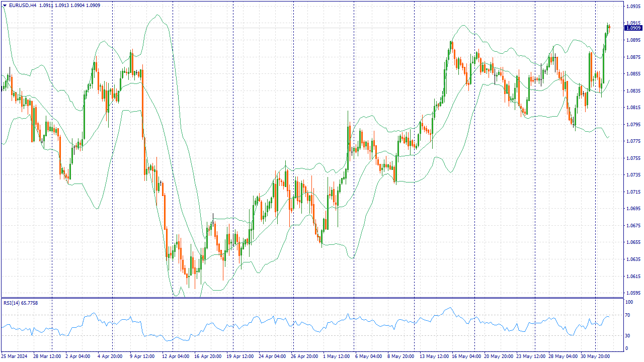Click the 6 May 04:00 time label
Image resolution: width=644 pixels, height=362 pixels.
368,356
